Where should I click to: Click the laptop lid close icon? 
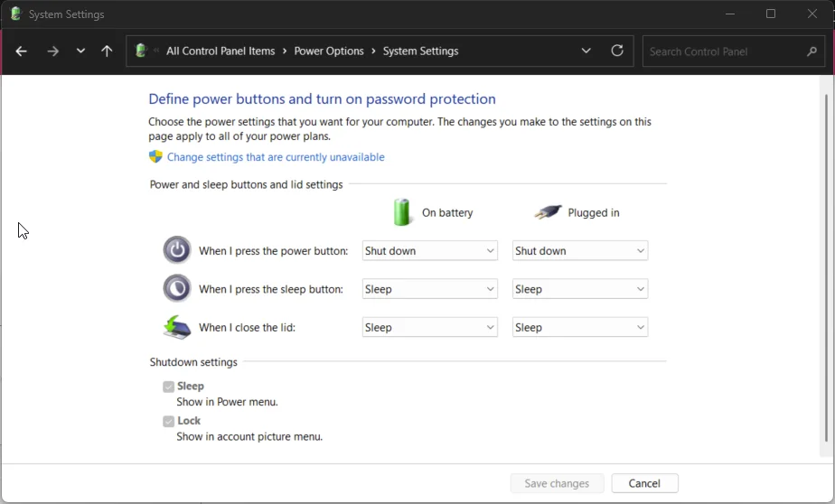point(177,327)
